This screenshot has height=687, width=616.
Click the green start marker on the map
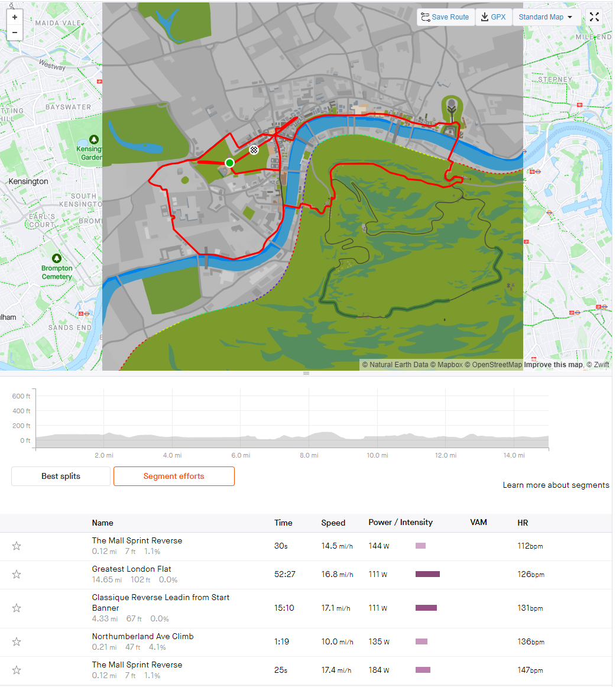pyautogui.click(x=229, y=163)
